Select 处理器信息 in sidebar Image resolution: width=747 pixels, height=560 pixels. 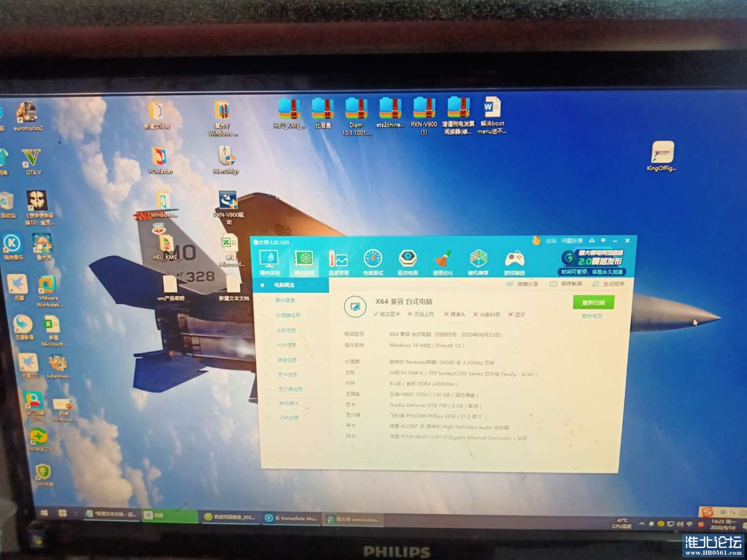288,315
